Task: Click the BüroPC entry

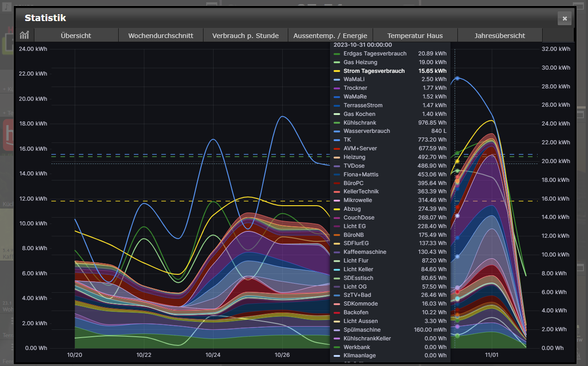Action: pos(390,183)
